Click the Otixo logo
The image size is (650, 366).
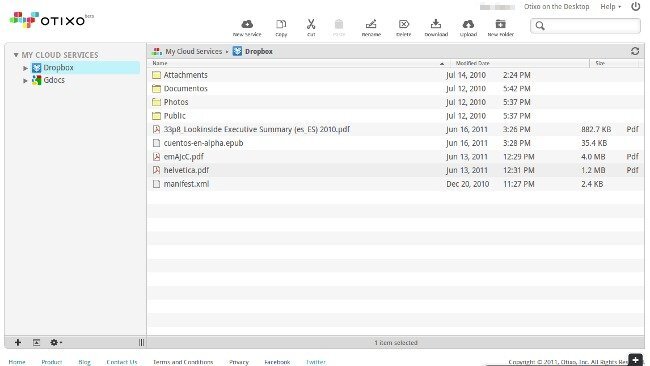pyautogui.click(x=52, y=19)
